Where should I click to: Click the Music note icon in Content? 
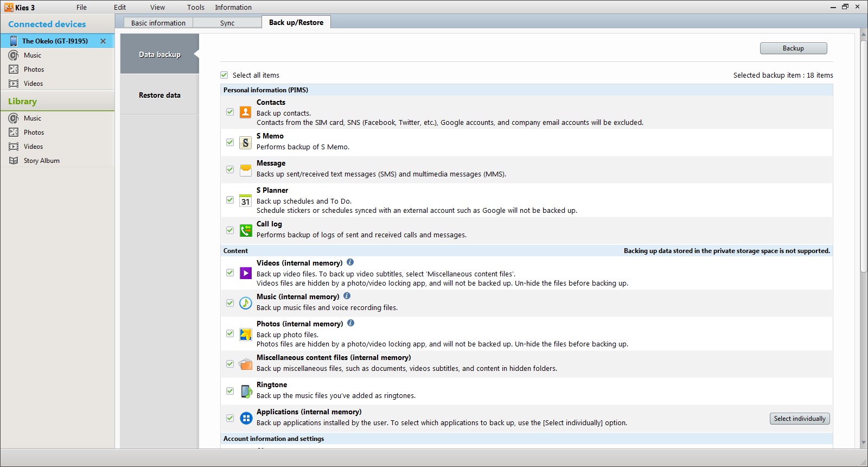pyautogui.click(x=246, y=303)
